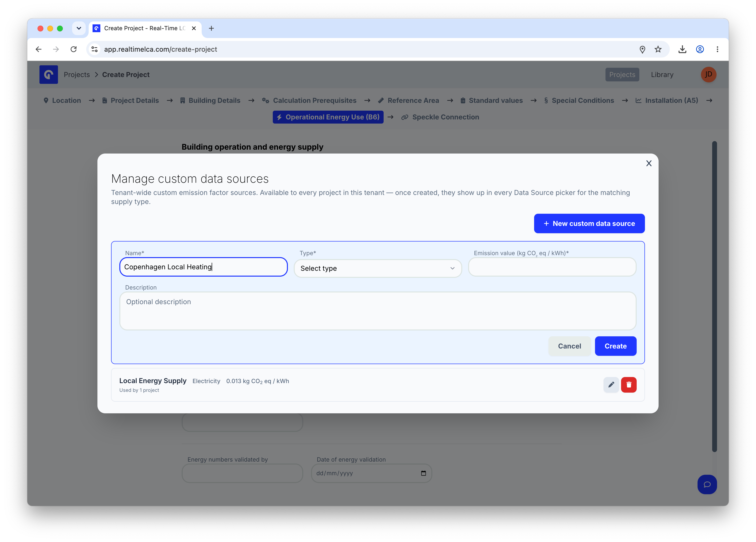Click the Emission value input field
The height and width of the screenshot is (542, 756).
552,267
